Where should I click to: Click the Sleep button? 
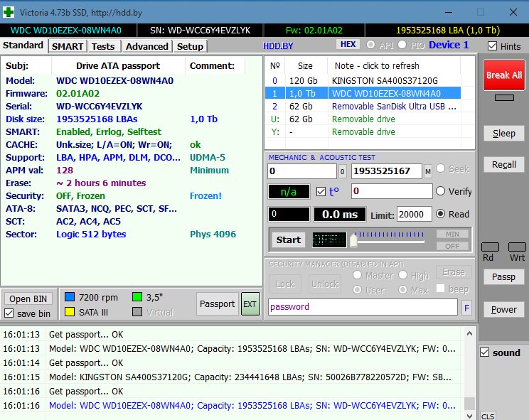pos(504,134)
